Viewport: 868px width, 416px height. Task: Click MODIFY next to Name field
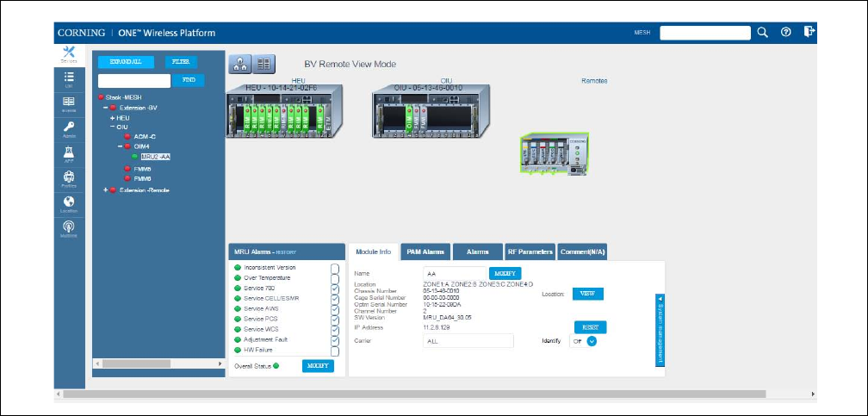[x=505, y=274]
